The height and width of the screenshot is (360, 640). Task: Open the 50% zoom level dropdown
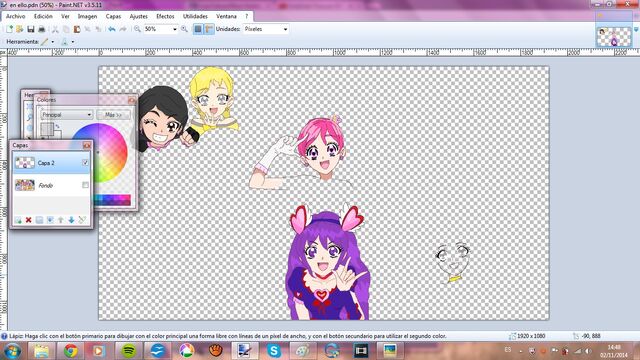tap(175, 29)
